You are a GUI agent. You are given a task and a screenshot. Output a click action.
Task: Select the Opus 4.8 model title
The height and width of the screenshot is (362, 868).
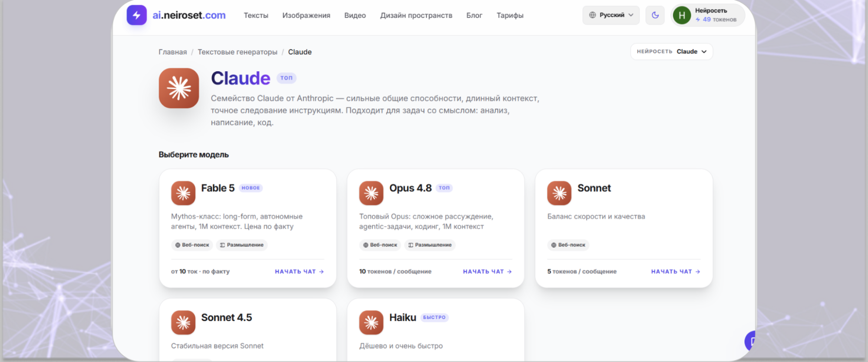410,188
